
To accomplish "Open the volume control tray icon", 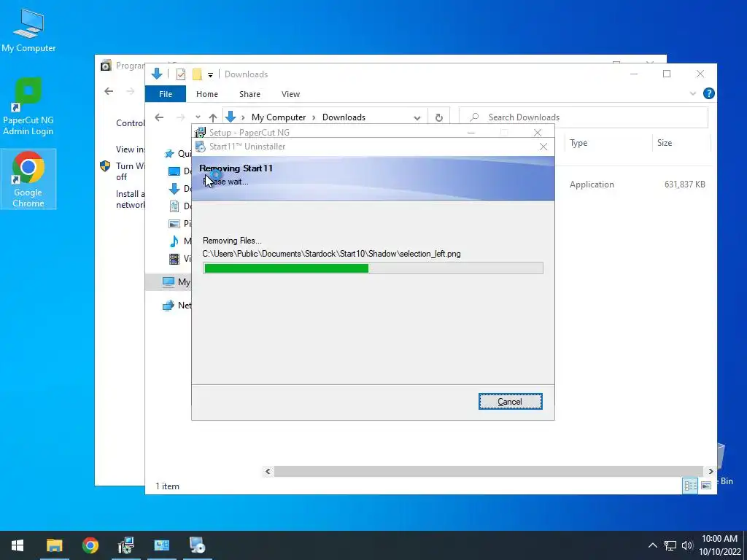I will click(687, 545).
